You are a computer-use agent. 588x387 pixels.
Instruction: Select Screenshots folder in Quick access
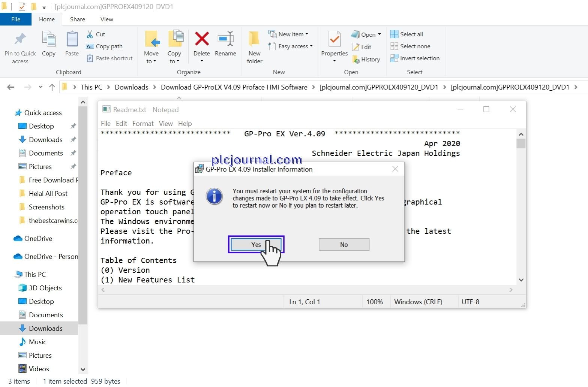pos(46,207)
